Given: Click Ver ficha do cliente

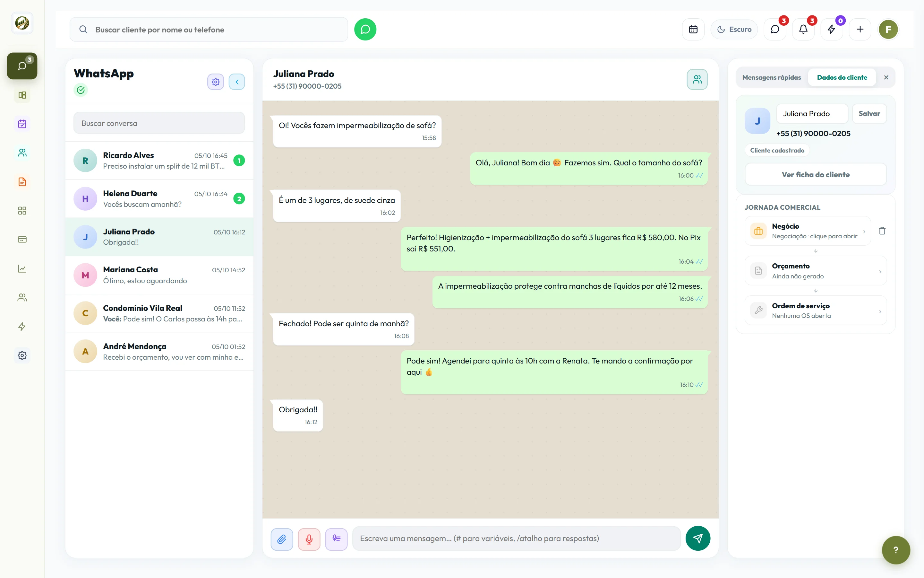Looking at the screenshot, I should pyautogui.click(x=816, y=175).
